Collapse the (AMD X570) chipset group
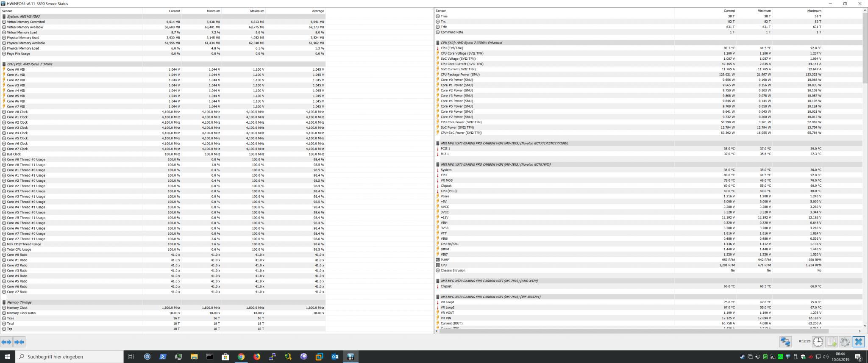868x363 pixels. [648, 281]
